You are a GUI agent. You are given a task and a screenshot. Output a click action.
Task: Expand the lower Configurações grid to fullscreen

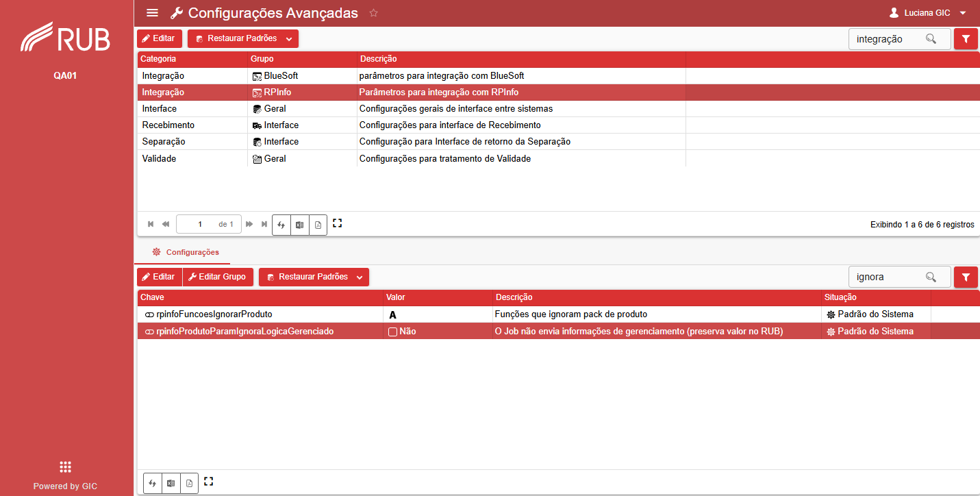[209, 482]
